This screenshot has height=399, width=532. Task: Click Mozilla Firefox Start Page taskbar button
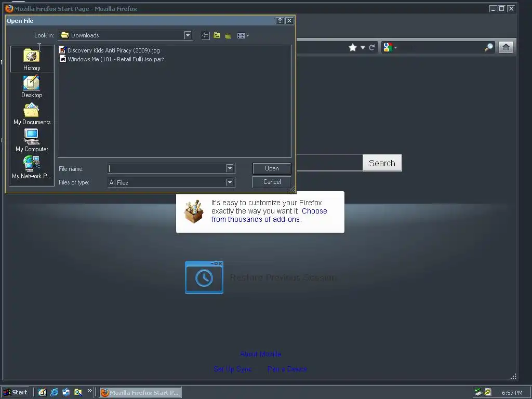pyautogui.click(x=140, y=393)
